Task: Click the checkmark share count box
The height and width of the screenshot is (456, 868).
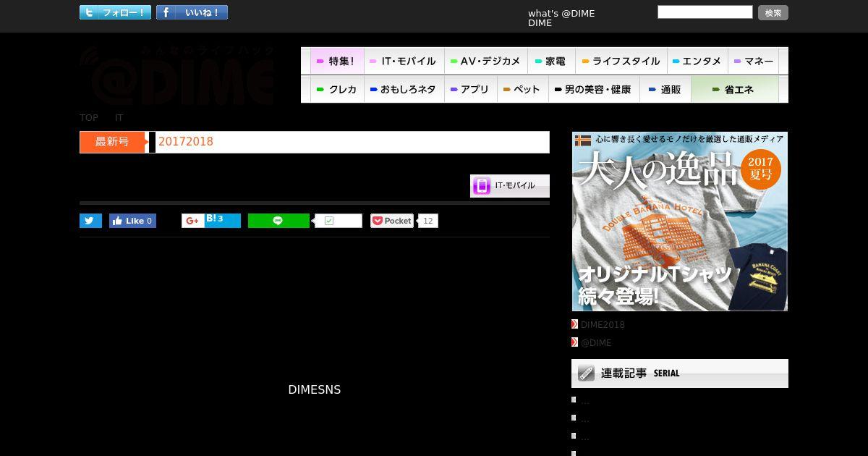Action: point(339,221)
